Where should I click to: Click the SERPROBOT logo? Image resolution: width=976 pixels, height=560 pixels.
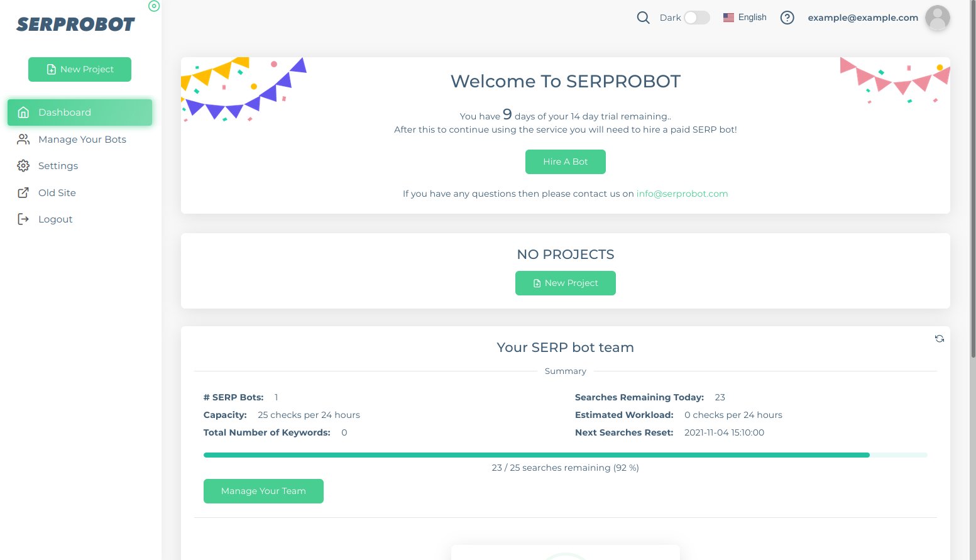pos(75,25)
